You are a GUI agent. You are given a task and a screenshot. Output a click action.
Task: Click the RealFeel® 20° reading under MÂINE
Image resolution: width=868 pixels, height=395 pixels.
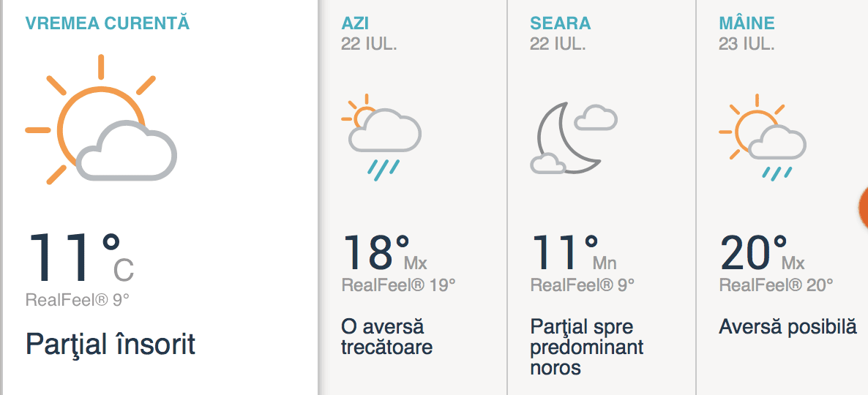click(776, 285)
